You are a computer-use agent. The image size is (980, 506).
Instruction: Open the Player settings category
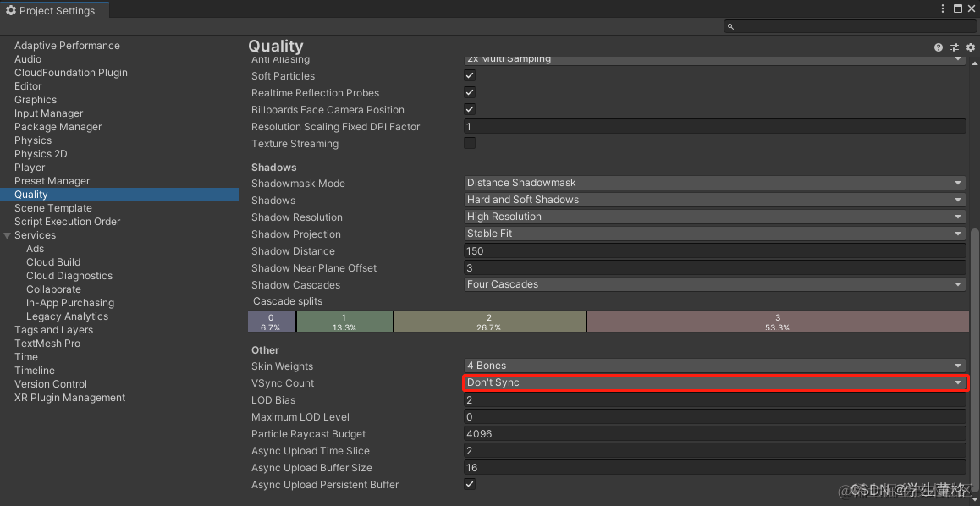[x=30, y=167]
